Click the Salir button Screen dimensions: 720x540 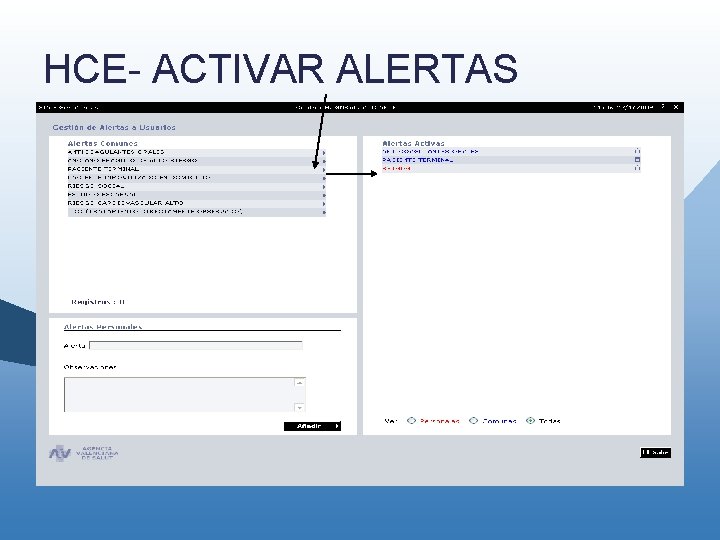656,453
